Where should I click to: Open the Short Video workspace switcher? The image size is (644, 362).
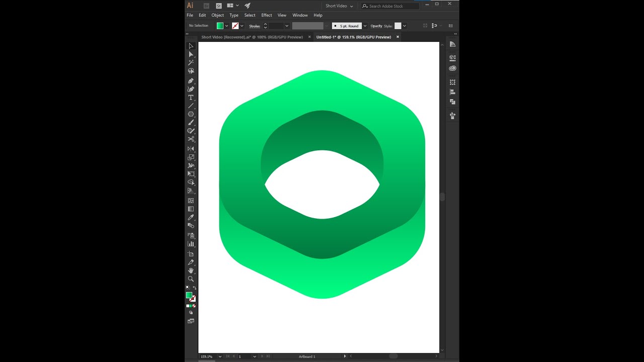(339, 6)
